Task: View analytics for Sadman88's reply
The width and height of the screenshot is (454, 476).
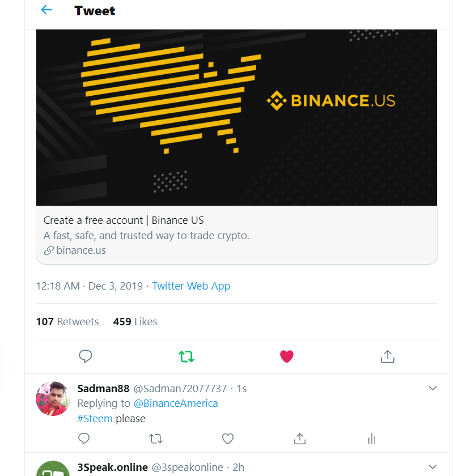Action: (x=372, y=439)
